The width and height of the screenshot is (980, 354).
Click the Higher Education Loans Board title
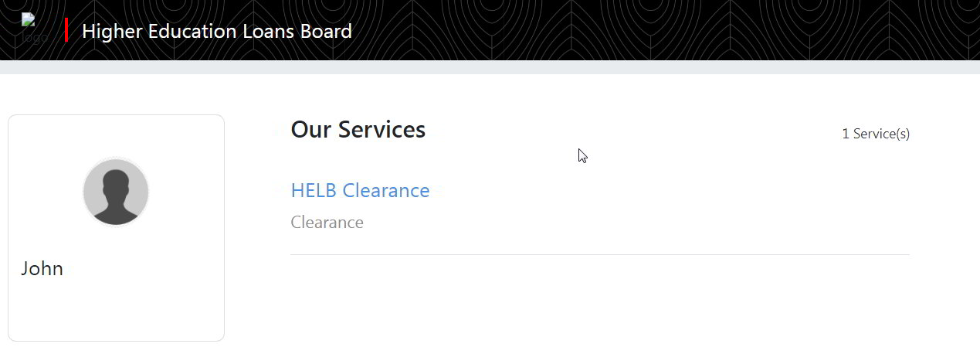217,31
